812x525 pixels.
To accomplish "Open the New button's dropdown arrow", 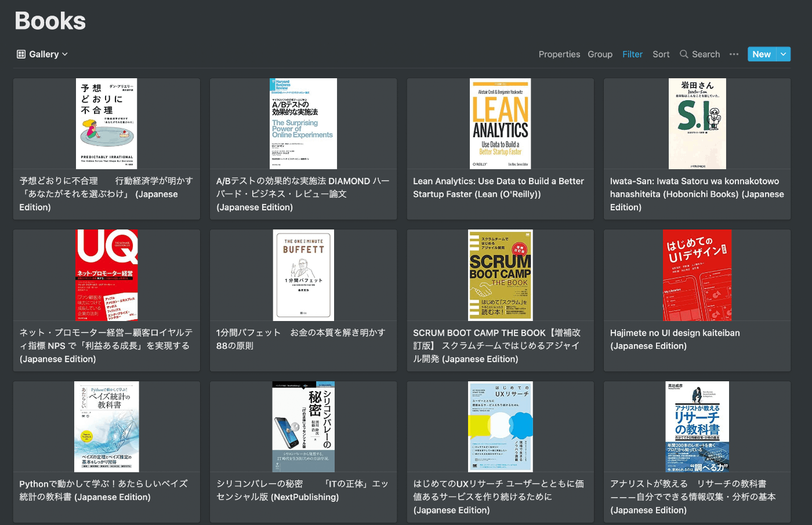I will point(783,54).
